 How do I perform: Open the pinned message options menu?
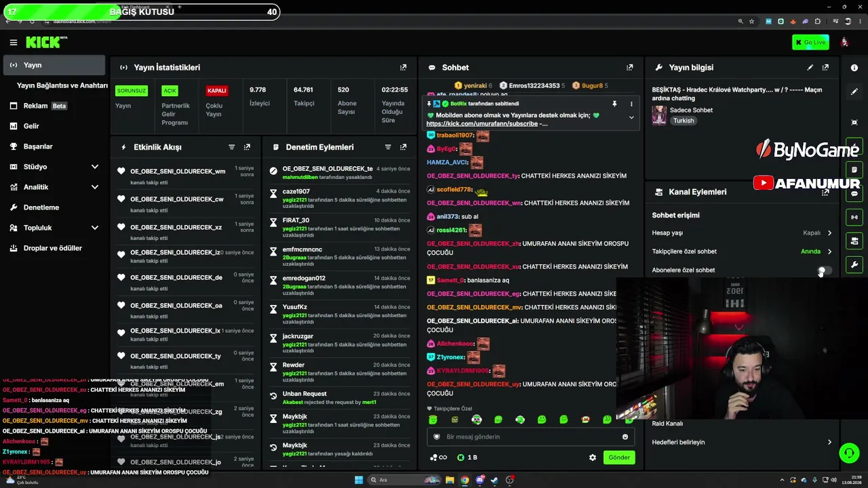pos(631,104)
